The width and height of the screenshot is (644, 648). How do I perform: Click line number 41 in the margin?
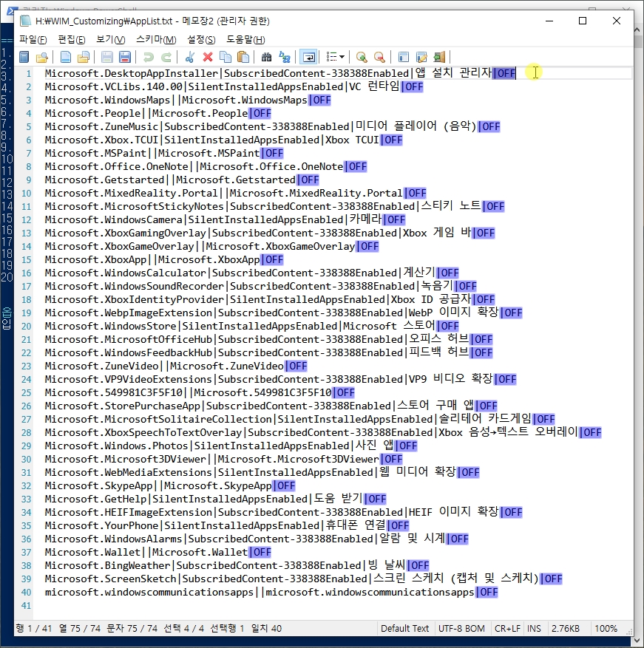click(x=26, y=605)
